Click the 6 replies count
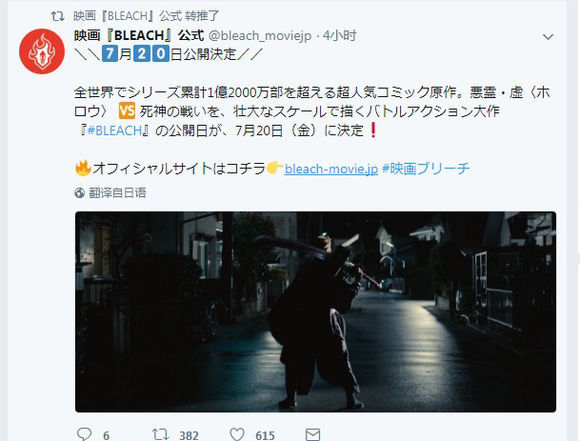The width and height of the screenshot is (580, 441). [106, 435]
